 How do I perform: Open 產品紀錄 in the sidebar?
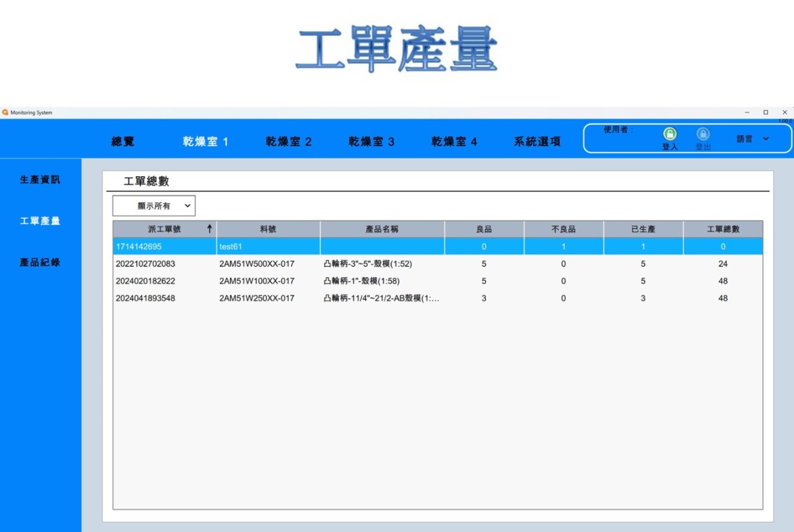pos(40,262)
